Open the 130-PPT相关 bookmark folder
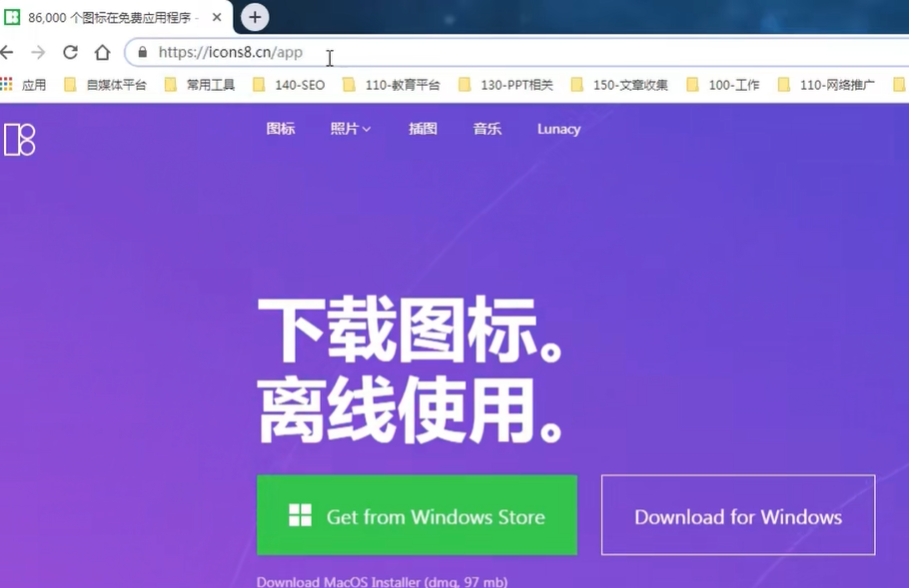The height and width of the screenshot is (588, 909). coord(505,85)
